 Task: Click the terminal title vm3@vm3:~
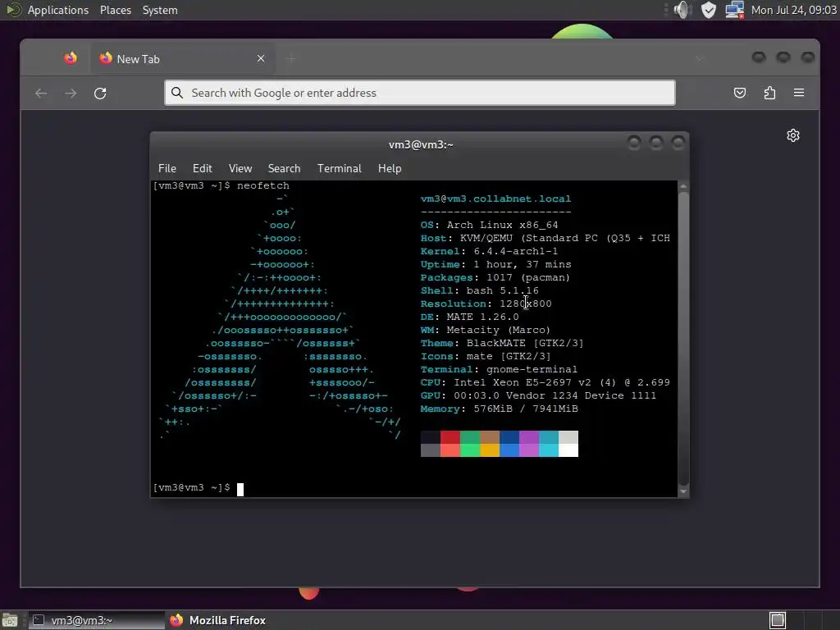coord(421,144)
